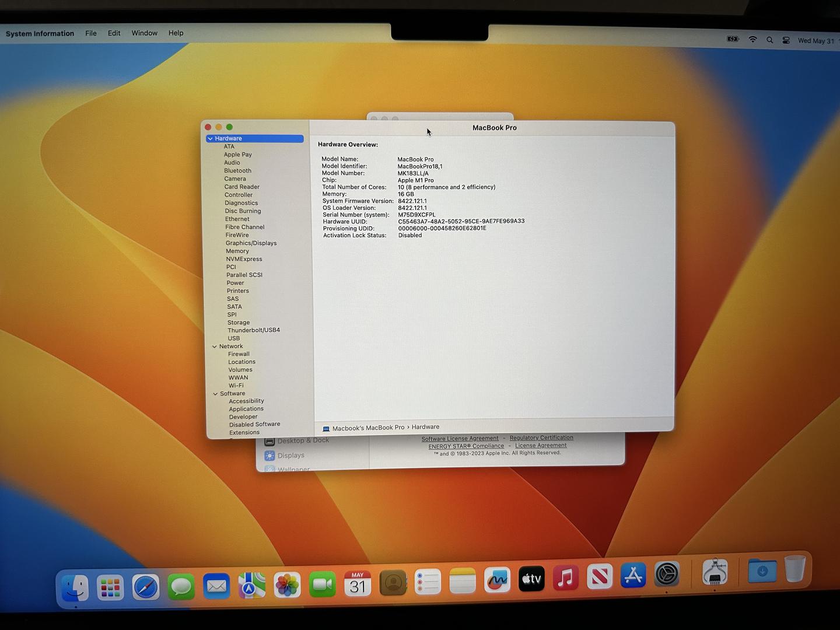Open Control Center in menu bar
Viewport: 840px width, 630px height.
click(x=786, y=40)
